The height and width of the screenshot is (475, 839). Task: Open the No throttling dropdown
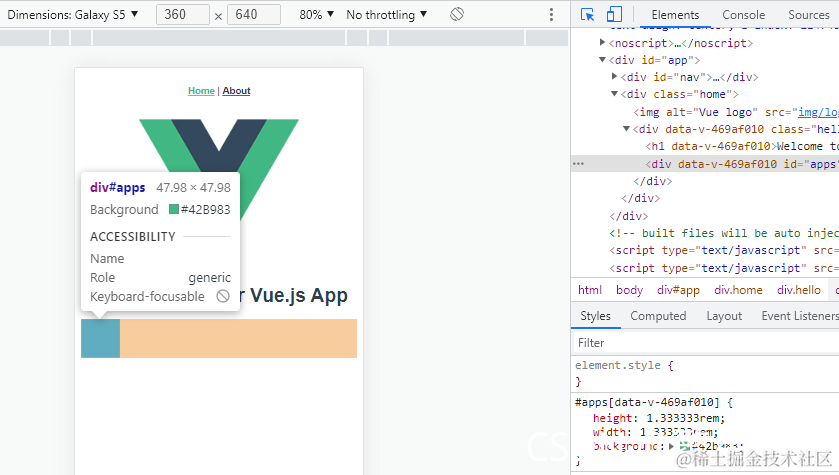tap(386, 14)
